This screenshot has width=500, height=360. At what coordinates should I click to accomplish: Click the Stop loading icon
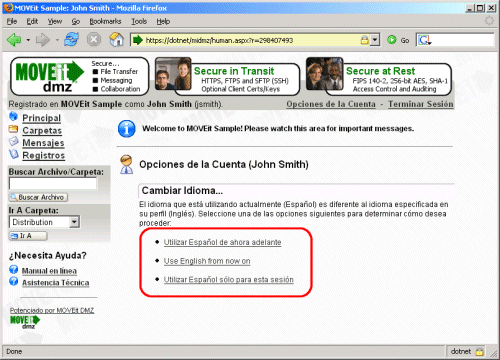pos(94,40)
